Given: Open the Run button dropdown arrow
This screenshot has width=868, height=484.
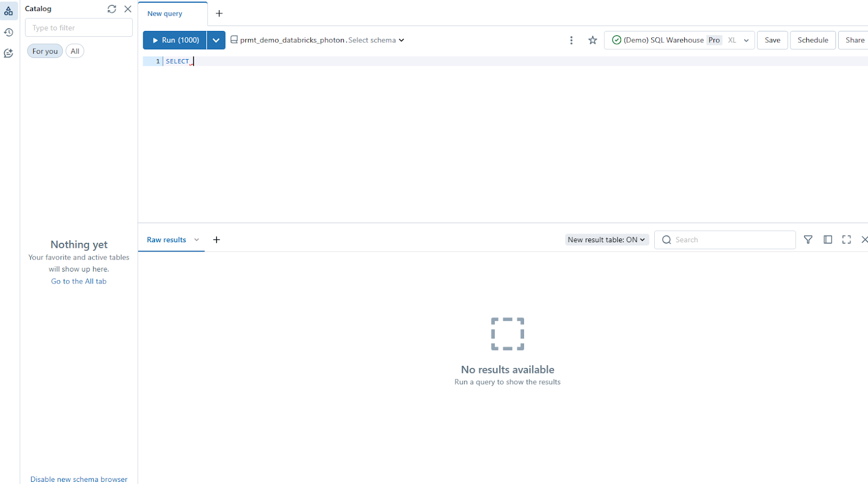Looking at the screenshot, I should tap(216, 40).
